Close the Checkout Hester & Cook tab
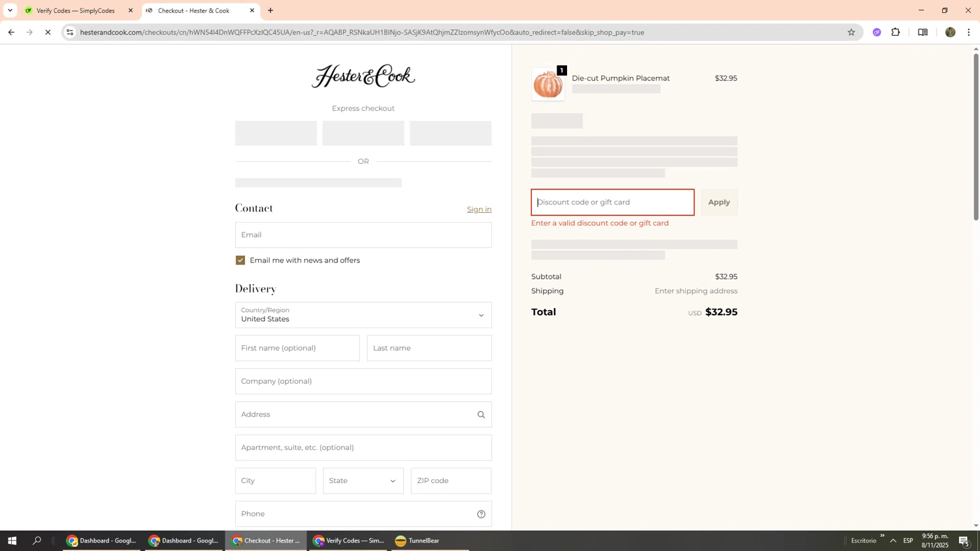The height and width of the screenshot is (551, 980). tap(252, 10)
